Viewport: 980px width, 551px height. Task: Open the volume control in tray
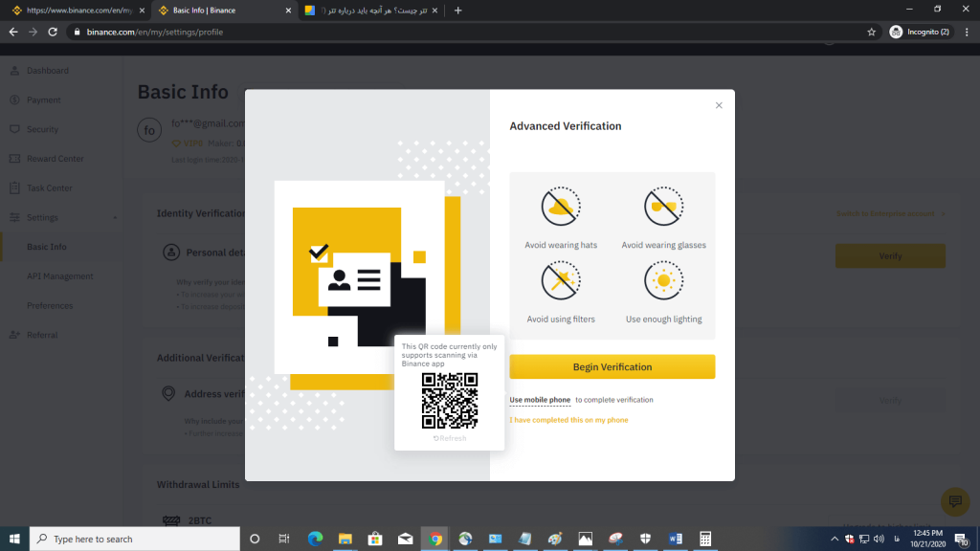click(x=879, y=539)
